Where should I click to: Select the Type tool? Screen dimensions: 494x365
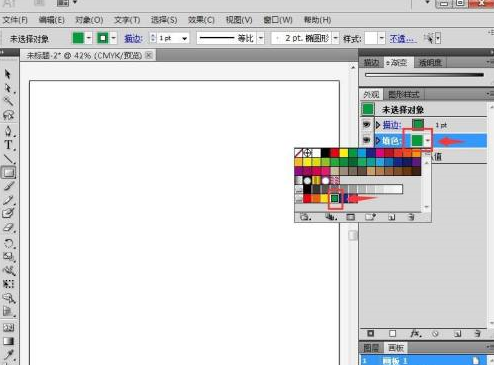[x=8, y=145]
